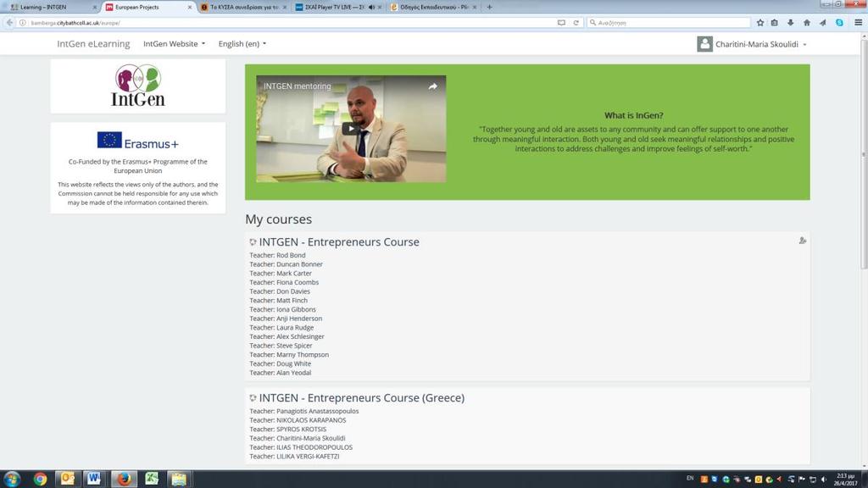Click teacher name Fiona Coombs
Image resolution: width=868 pixels, height=488 pixels.
pos(298,282)
